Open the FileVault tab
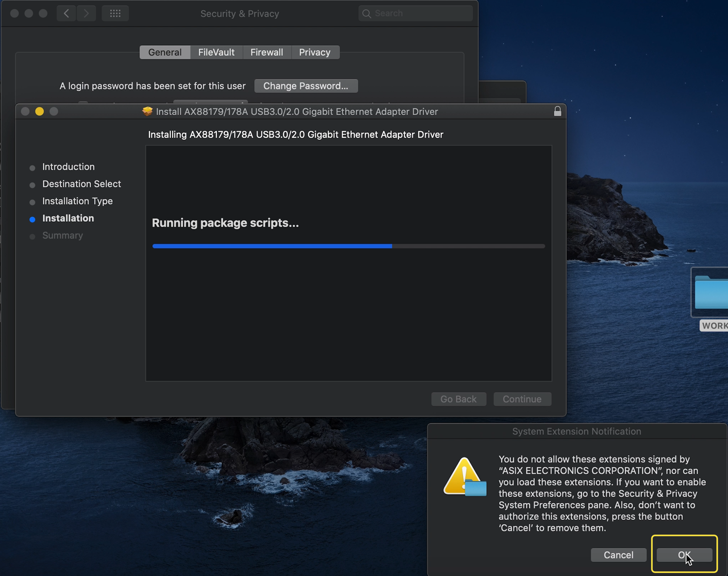The height and width of the screenshot is (576, 728). tap(216, 52)
